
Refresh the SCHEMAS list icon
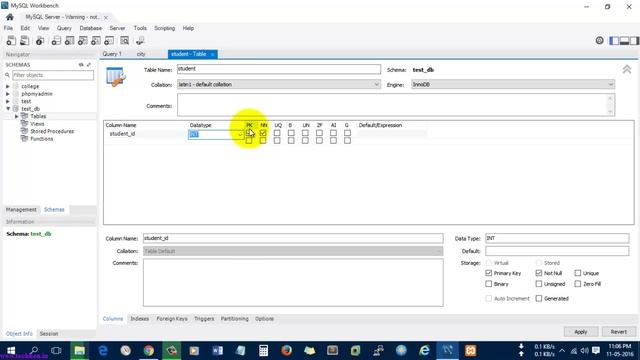pyautogui.click(x=81, y=64)
